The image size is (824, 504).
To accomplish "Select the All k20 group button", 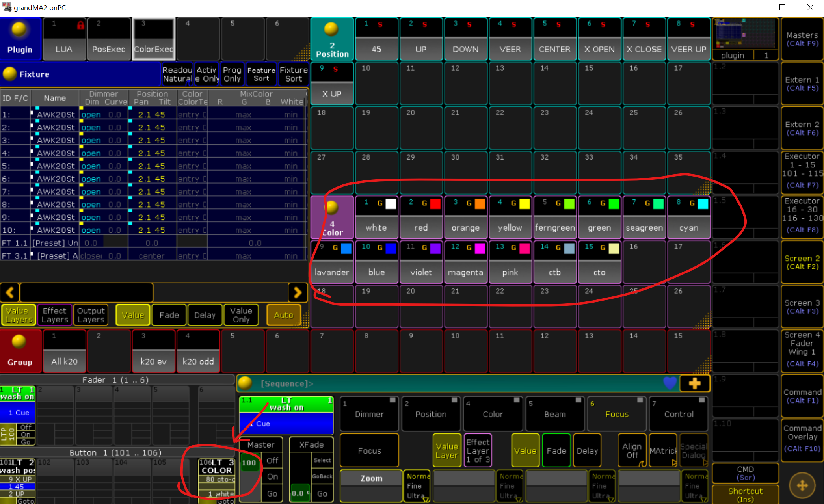I will (x=64, y=352).
